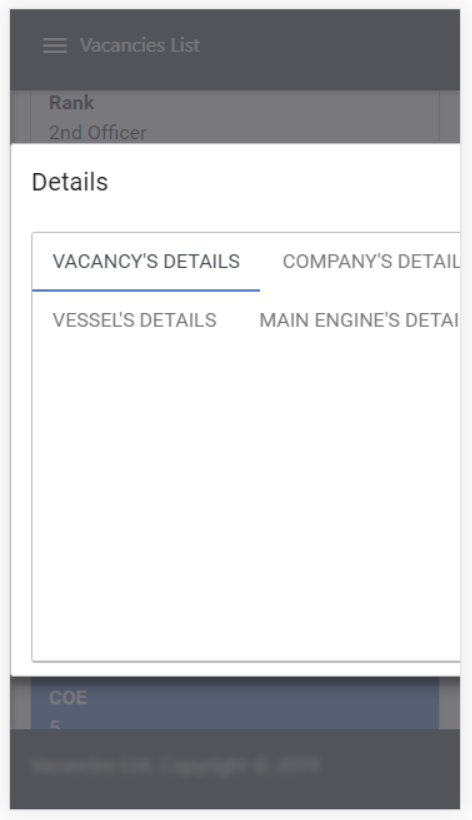This screenshot has height=820, width=472.
Task: Switch to the Vacancy's Details tab
Action: click(146, 261)
